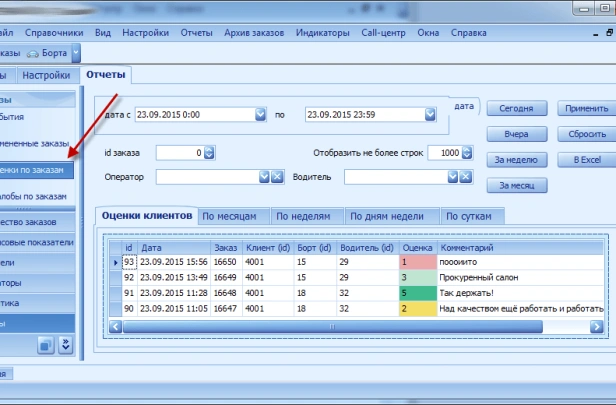The width and height of the screenshot is (616, 405).
Task: Expand the Оператор dropdown list
Action: [x=264, y=177]
